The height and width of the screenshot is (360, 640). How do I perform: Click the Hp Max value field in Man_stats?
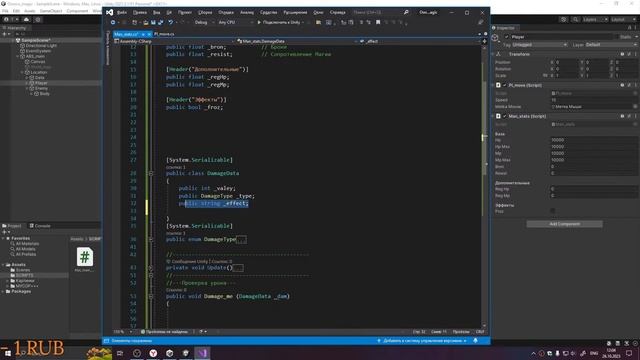[593, 147]
